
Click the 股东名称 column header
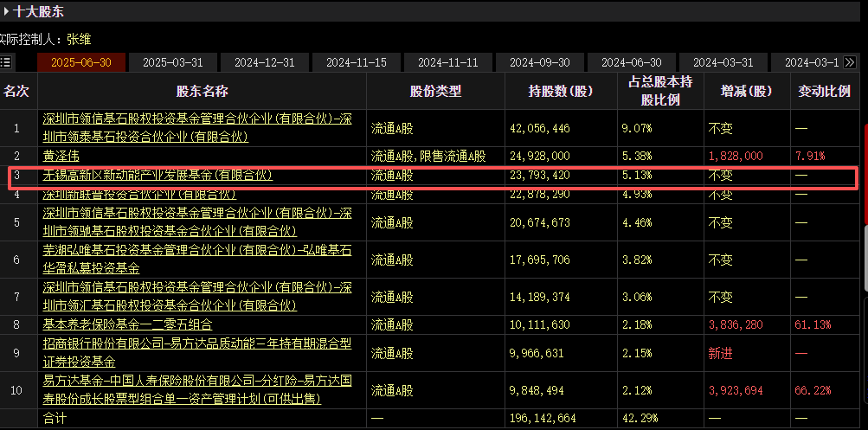(x=202, y=92)
